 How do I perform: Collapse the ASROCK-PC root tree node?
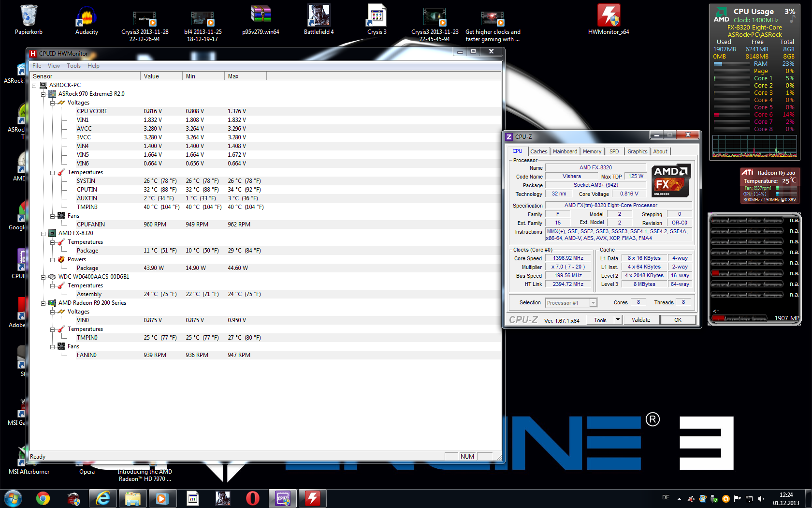click(x=34, y=86)
